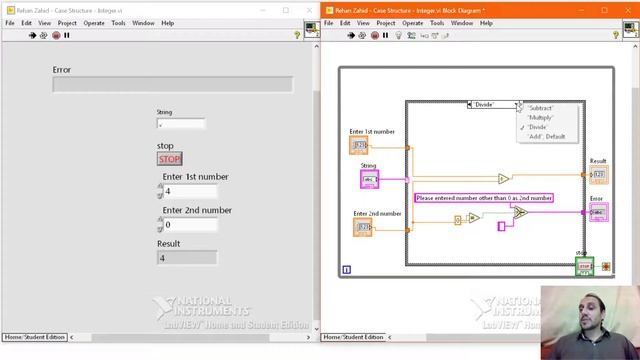Open Window menu in front panel window
Screen dimensions: 640x360
click(x=143, y=23)
